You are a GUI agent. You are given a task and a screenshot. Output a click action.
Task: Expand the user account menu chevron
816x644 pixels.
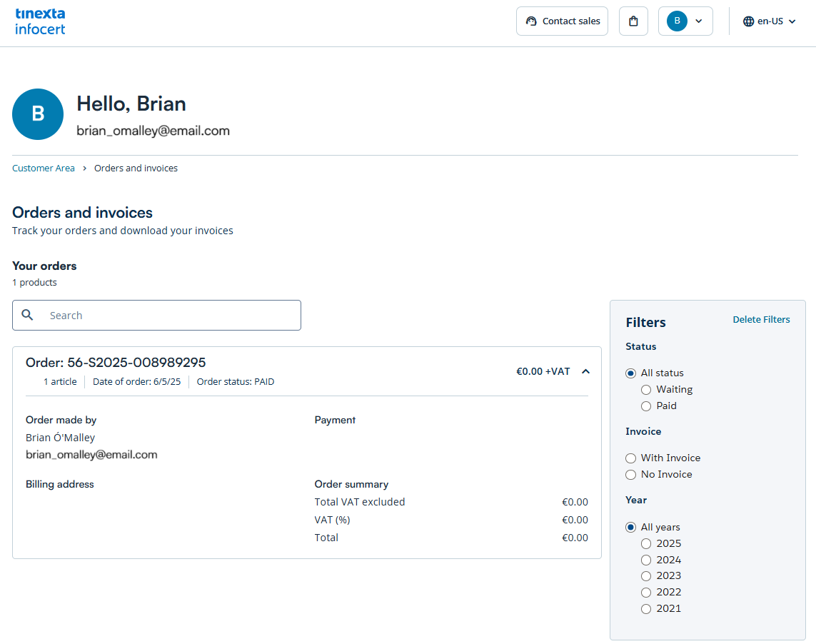[x=699, y=21]
